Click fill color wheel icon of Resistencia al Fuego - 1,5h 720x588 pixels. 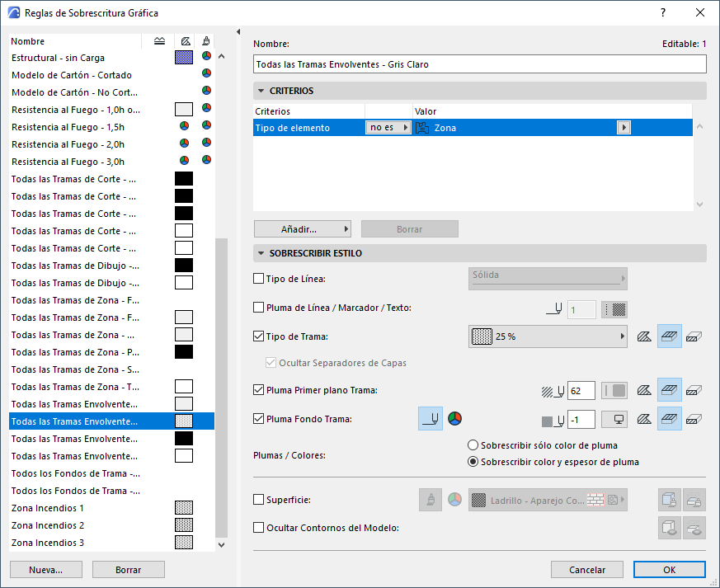point(184,125)
